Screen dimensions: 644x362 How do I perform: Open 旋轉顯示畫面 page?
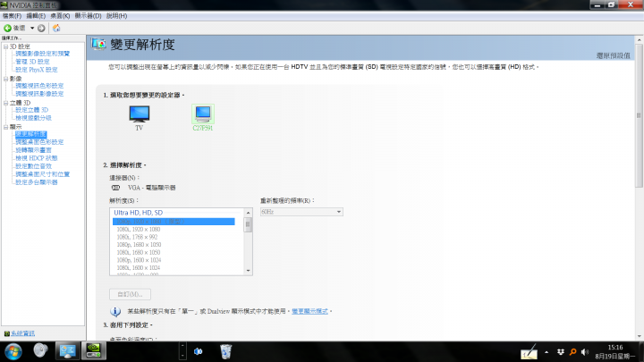(x=33, y=150)
